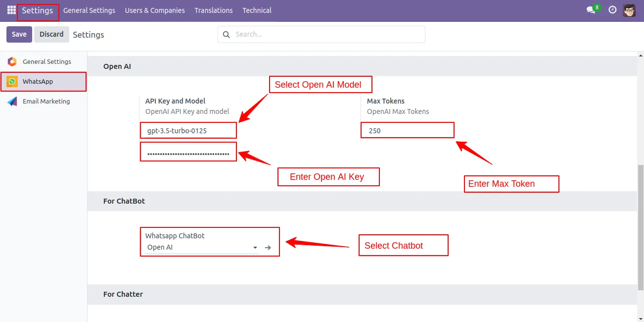
Task: Open the Users & Companies menu
Action: point(155,10)
